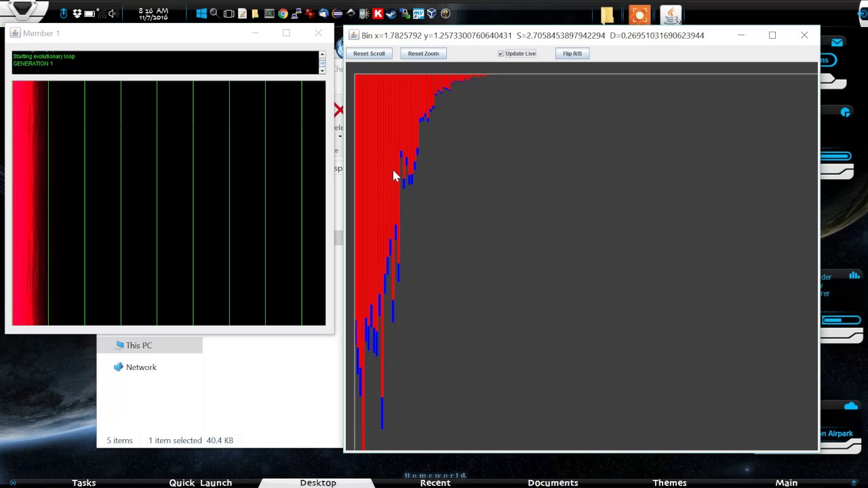Select This PC in the navigation tree
Viewport: 868px width, 488px height.
pyautogui.click(x=138, y=346)
